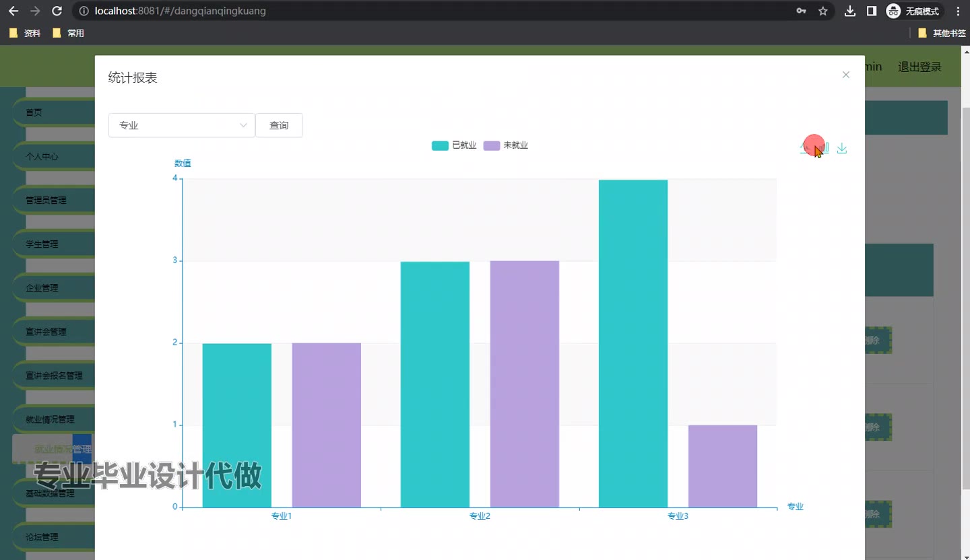Open 首页 in the sidebar
Viewport: 970px width, 560px height.
54,112
